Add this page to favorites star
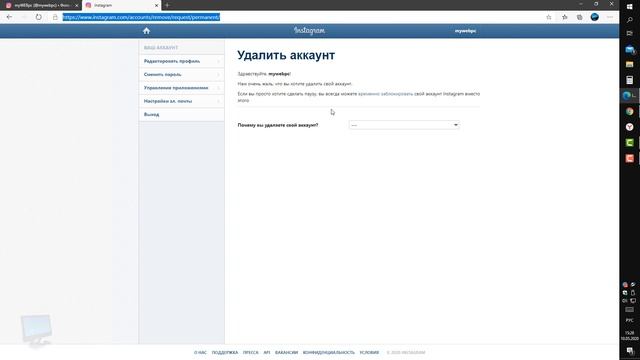The image size is (640, 360). 549,17
